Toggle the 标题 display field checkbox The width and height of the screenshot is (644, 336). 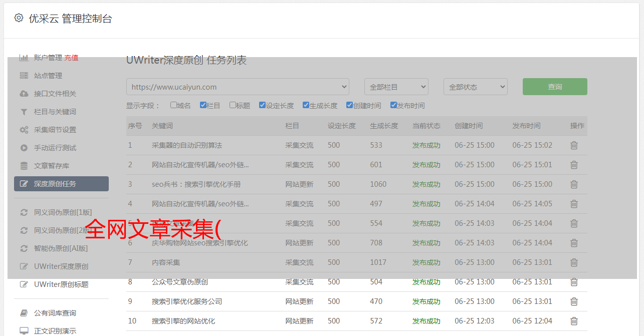click(x=233, y=105)
